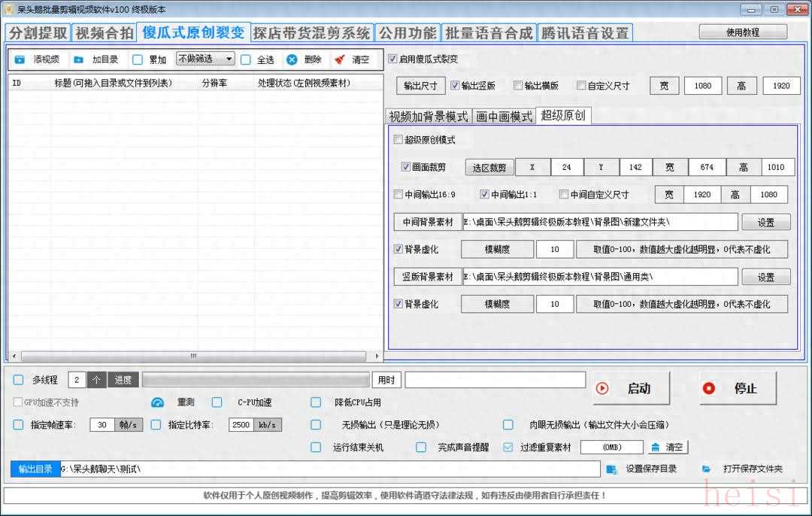Click the tutorial button (使用教程)

click(742, 32)
